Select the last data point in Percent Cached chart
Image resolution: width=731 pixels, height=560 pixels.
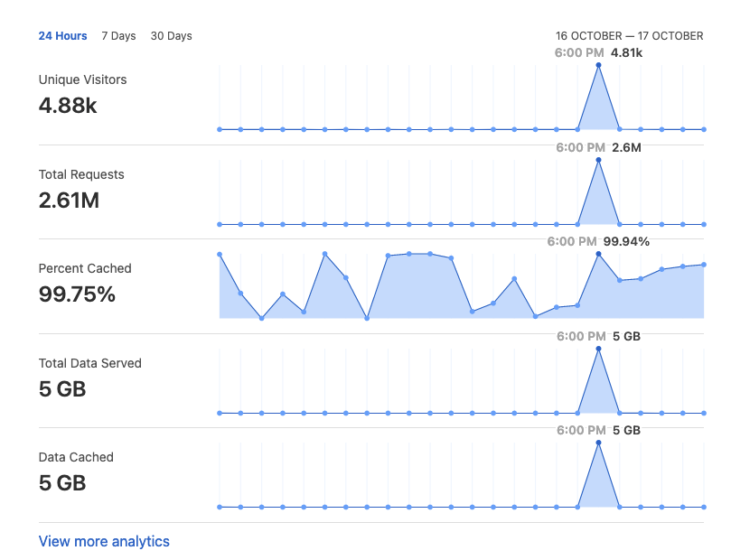[704, 264]
